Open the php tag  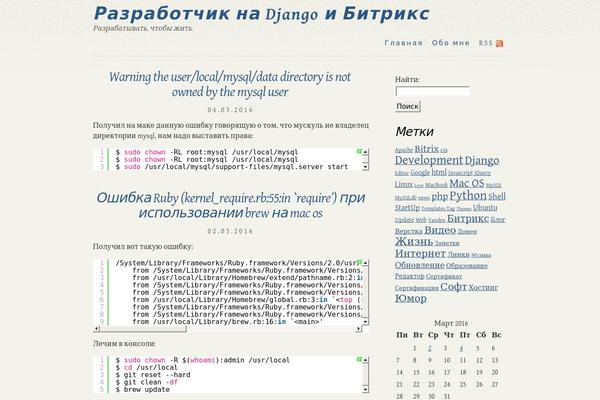440,197
